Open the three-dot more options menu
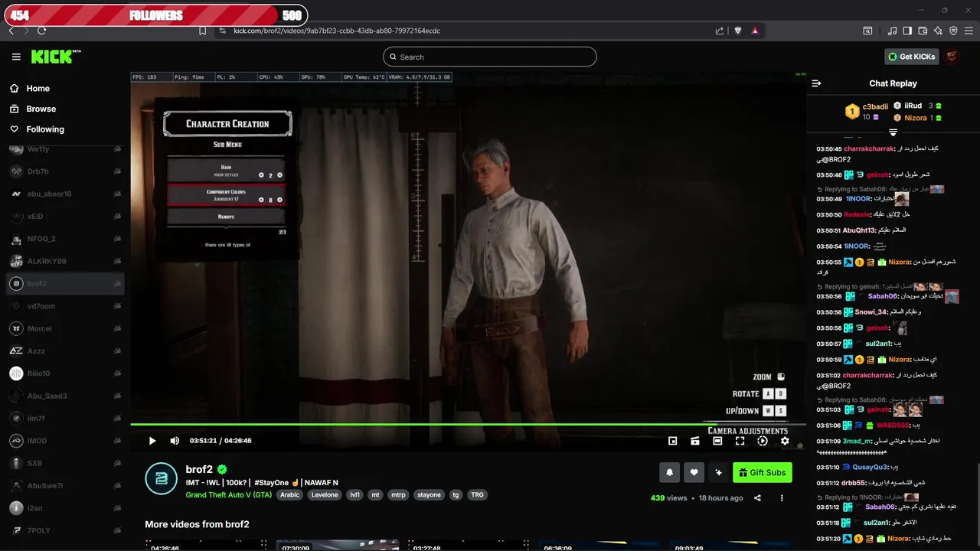The height and width of the screenshot is (551, 980). (782, 498)
